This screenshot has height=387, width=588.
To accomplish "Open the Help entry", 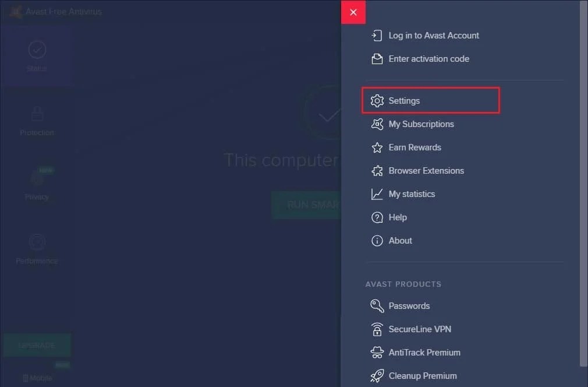I will pos(398,217).
